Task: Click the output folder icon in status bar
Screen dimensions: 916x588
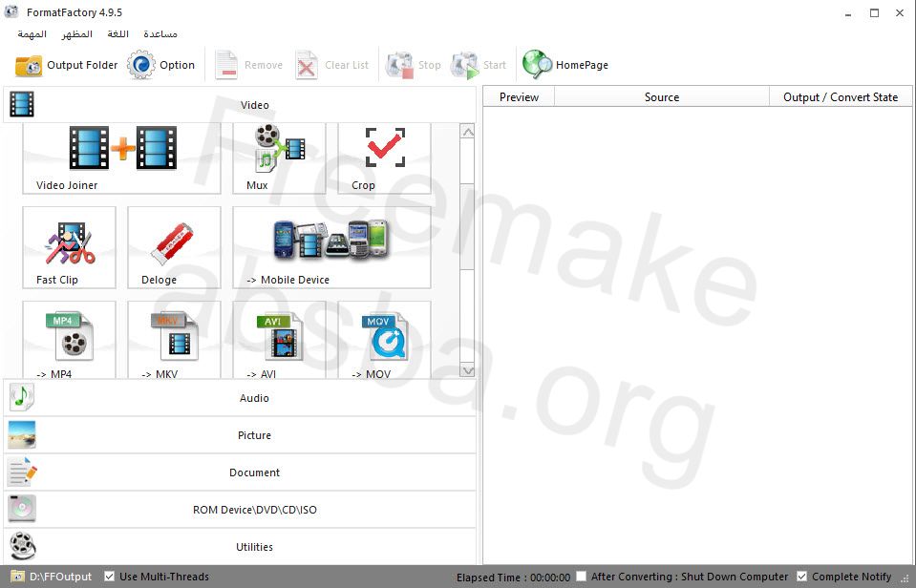Action: click(x=17, y=577)
